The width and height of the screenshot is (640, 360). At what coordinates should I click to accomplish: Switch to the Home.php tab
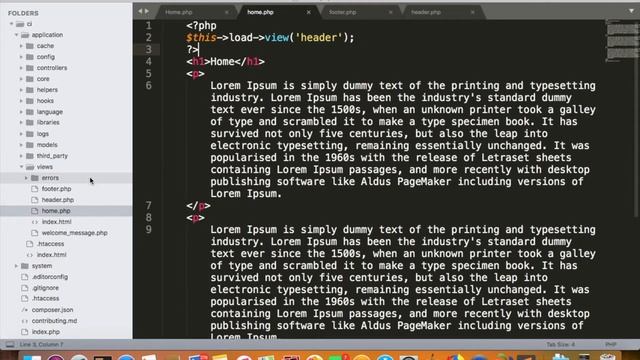pyautogui.click(x=179, y=12)
